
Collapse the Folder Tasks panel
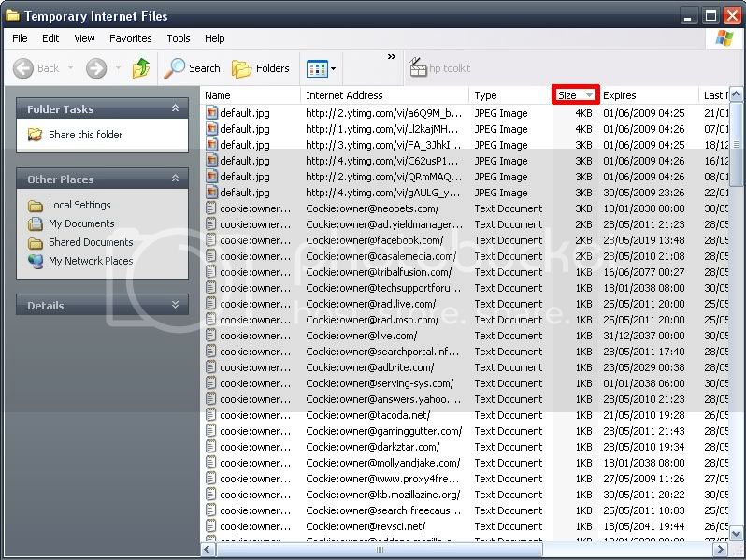175,109
